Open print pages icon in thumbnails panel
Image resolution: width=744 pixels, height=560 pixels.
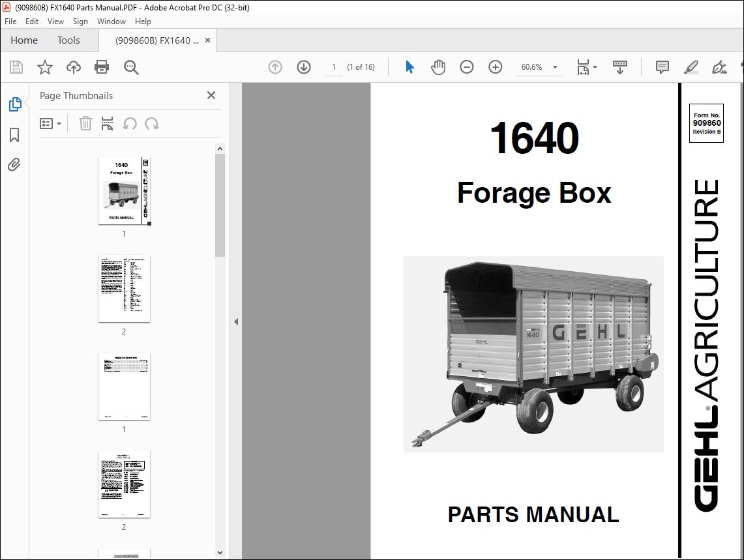[x=107, y=124]
